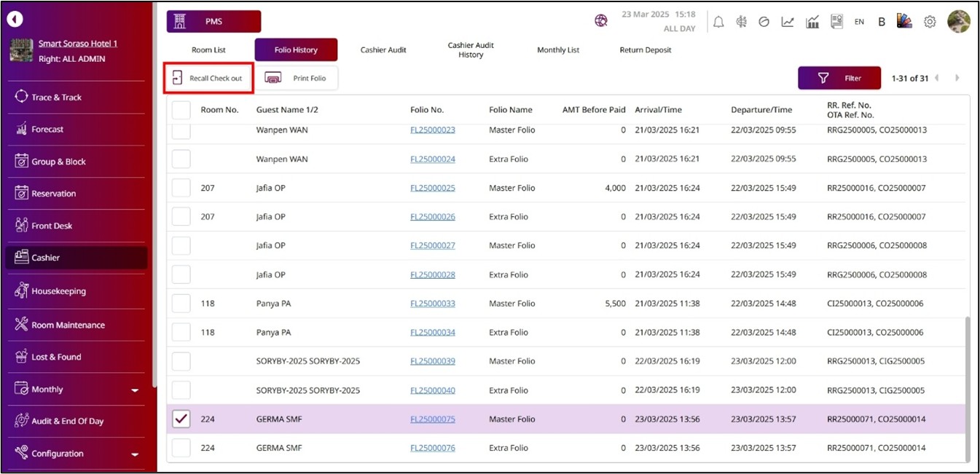Image resolution: width=980 pixels, height=474 pixels.
Task: Collapse sidebar with back arrow icon
Action: coord(15,20)
